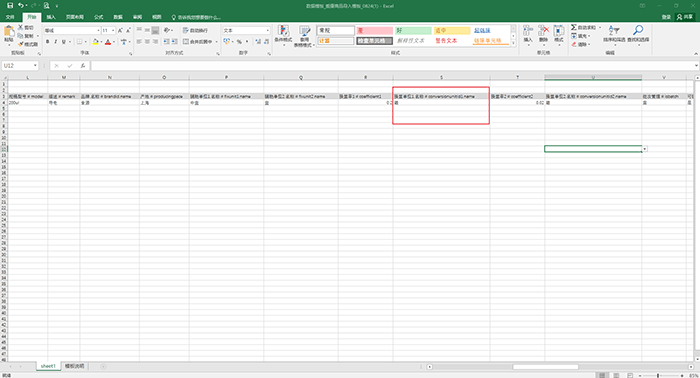Select bottom vertical alignment
Screen dimensions: 700x378
tap(155, 30)
